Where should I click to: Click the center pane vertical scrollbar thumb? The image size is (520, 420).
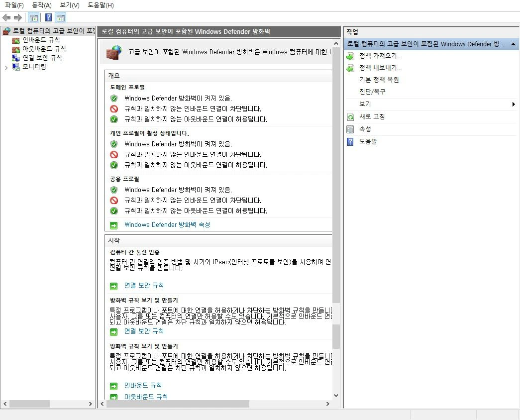click(x=336, y=175)
